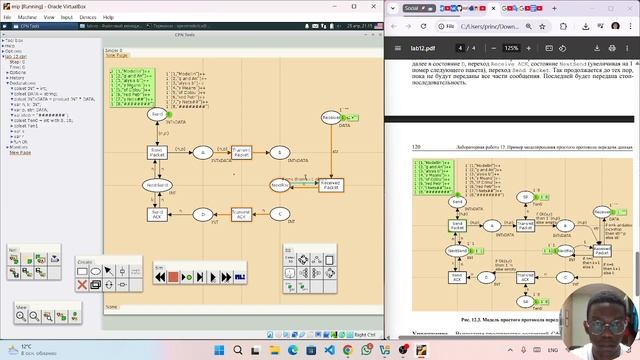The image size is (640, 360).
Task: Select the New Page tab in the binder
Action: coord(117,55)
